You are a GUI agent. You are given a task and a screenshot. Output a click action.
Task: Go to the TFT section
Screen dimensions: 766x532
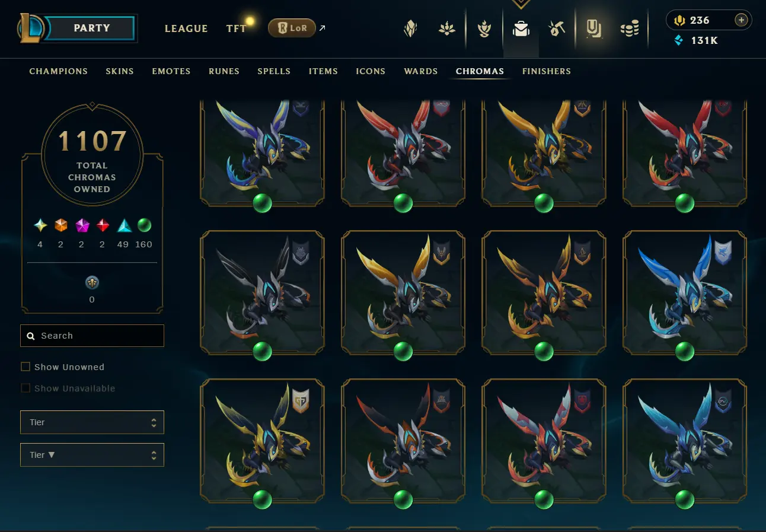click(x=236, y=28)
